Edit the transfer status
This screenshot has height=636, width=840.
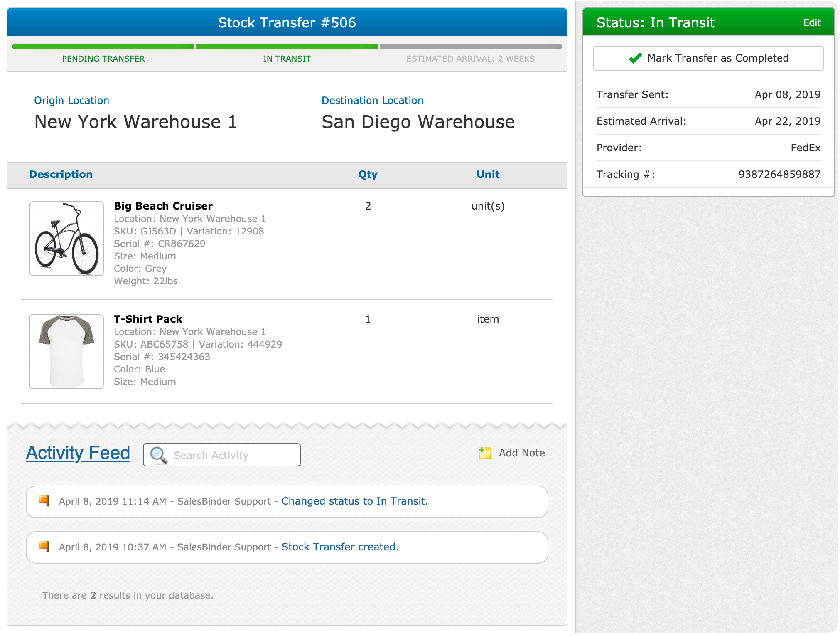coord(811,22)
